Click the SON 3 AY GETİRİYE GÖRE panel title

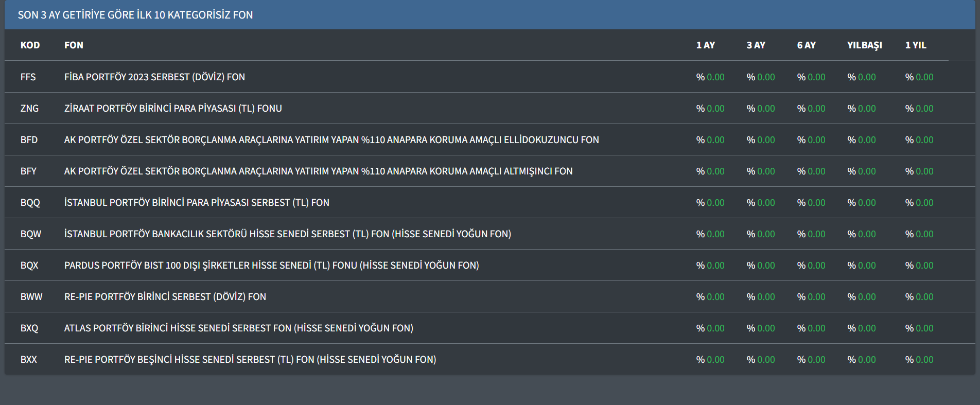135,15
